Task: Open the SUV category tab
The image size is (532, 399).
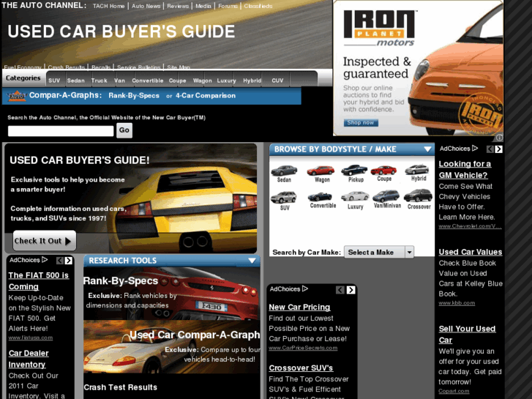Action: click(54, 81)
